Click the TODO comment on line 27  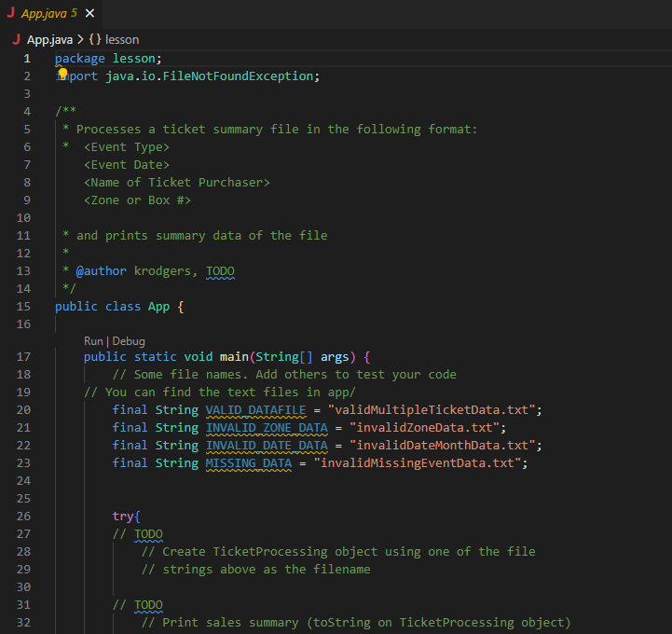click(x=148, y=534)
